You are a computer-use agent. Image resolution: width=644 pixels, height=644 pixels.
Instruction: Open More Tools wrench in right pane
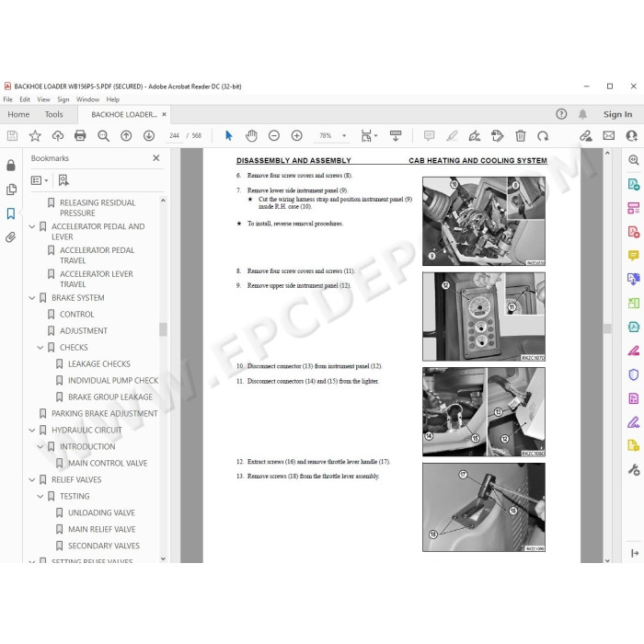(633, 469)
